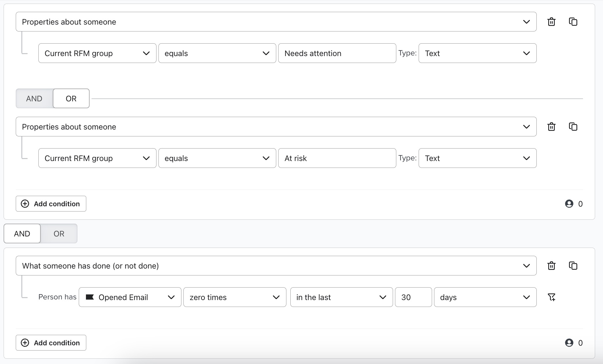Image resolution: width=603 pixels, height=364 pixels.
Task: Open the event attribute filter for Opened Email
Action: [x=552, y=297]
